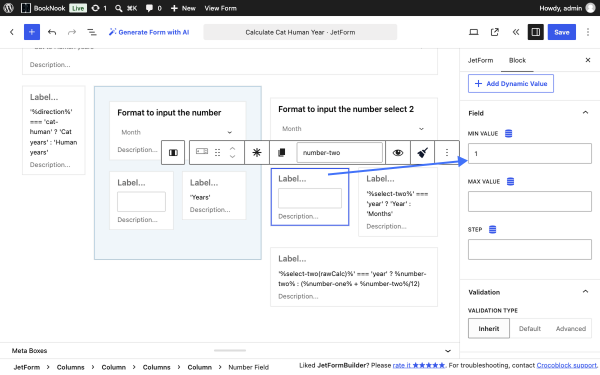Move the block down

pyautogui.click(x=232, y=157)
